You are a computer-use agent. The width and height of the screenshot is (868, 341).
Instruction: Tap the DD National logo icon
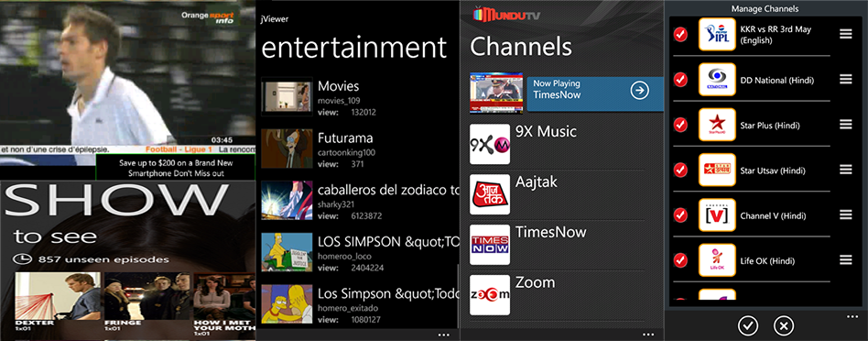717,79
